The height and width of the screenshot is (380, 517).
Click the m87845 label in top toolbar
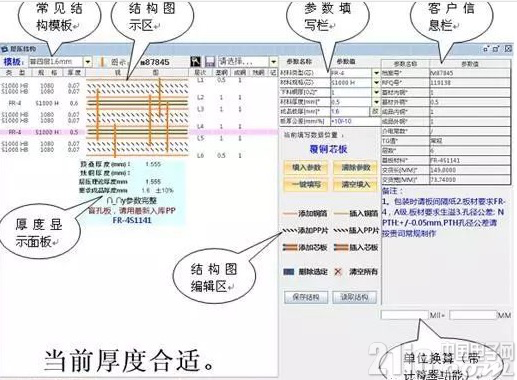tap(155, 62)
